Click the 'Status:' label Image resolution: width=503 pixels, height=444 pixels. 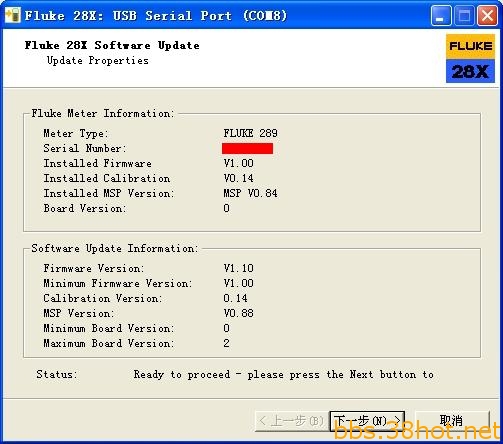point(57,375)
